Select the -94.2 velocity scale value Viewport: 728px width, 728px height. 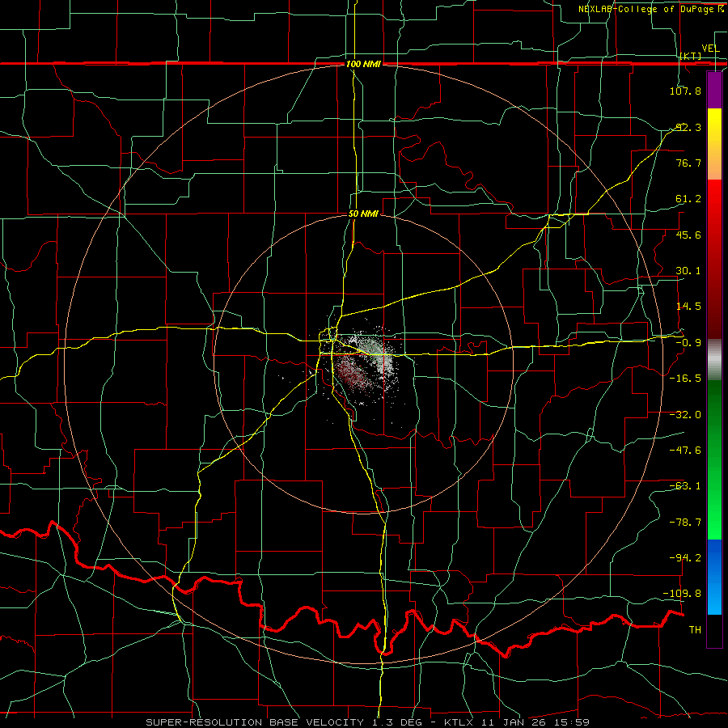tap(685, 557)
